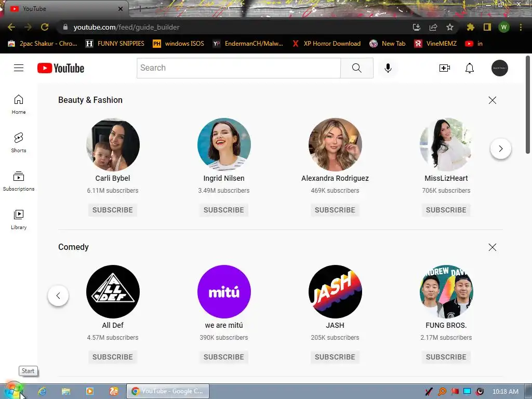Close the YouTube tab
Viewport: 532px width, 399px height.
coord(121,9)
